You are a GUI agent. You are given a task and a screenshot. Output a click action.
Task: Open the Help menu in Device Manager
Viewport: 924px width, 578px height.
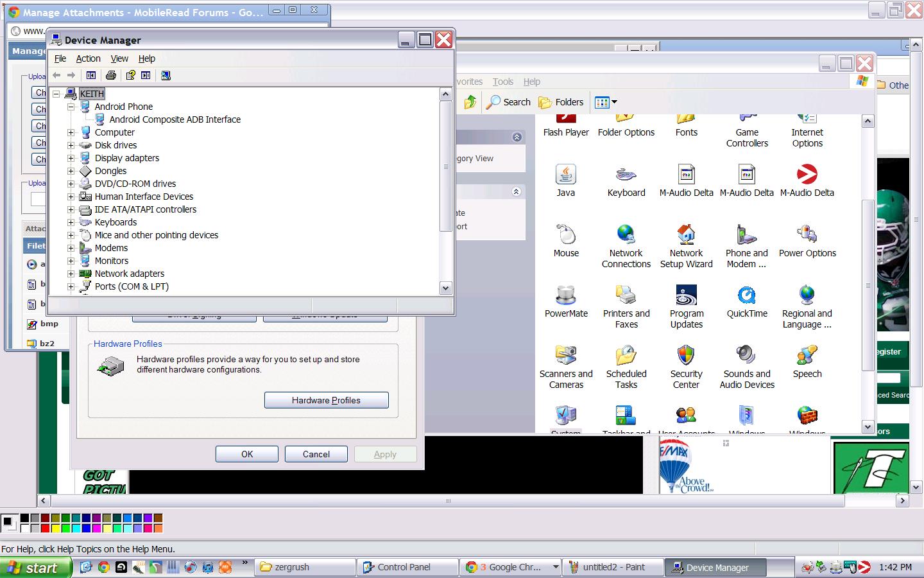tap(147, 58)
